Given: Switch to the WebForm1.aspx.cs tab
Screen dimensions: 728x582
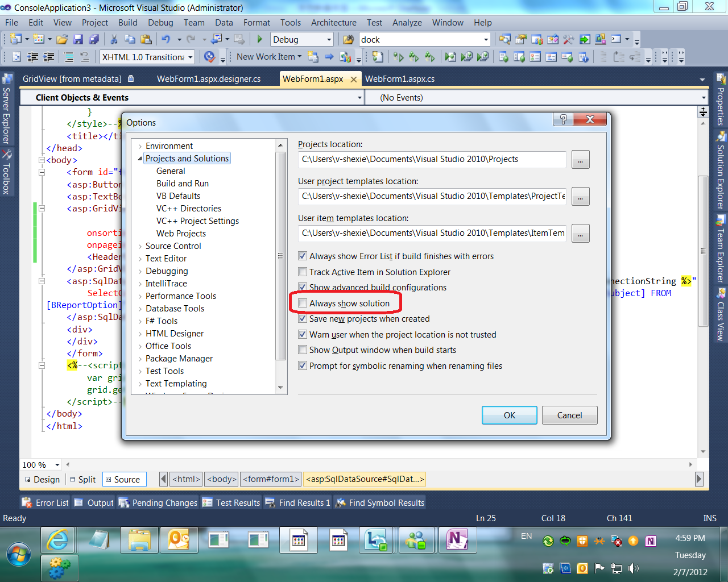Looking at the screenshot, I should (399, 79).
